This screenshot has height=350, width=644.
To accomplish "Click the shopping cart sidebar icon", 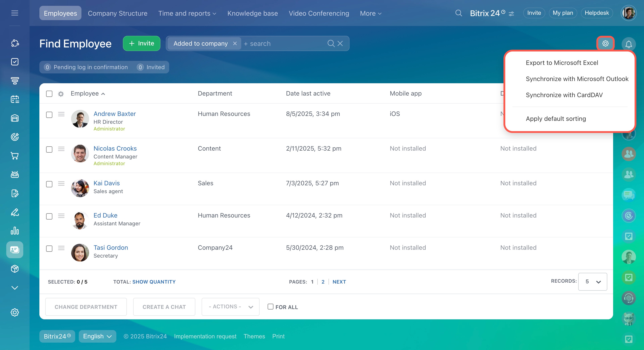I will point(15,156).
